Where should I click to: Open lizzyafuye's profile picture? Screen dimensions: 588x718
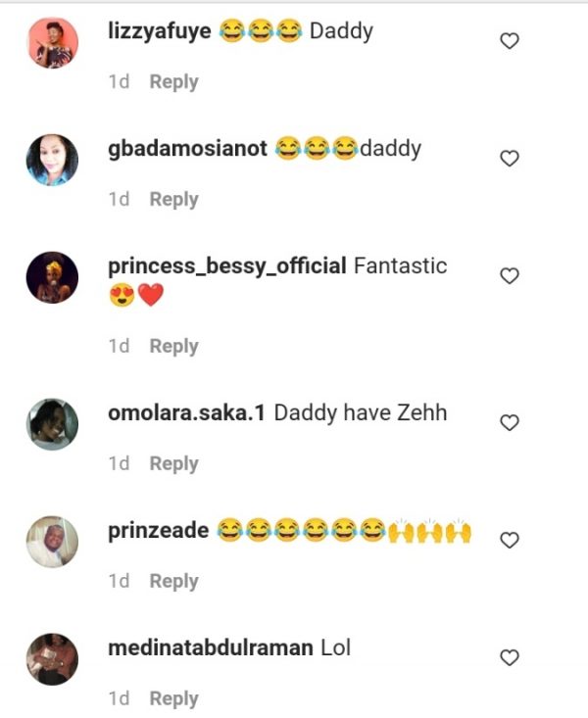click(x=52, y=43)
